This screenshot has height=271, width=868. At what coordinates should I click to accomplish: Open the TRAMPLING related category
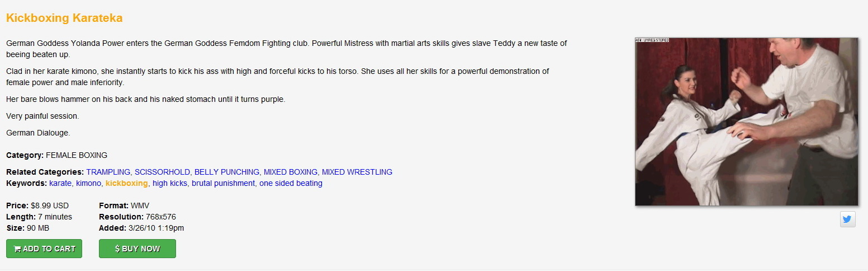tap(108, 172)
